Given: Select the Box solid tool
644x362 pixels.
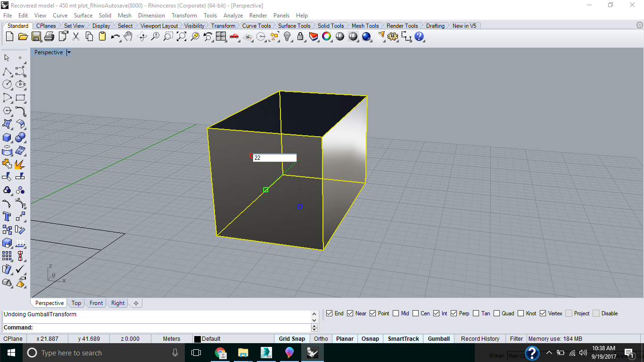Looking at the screenshot, I should pyautogui.click(x=7, y=138).
